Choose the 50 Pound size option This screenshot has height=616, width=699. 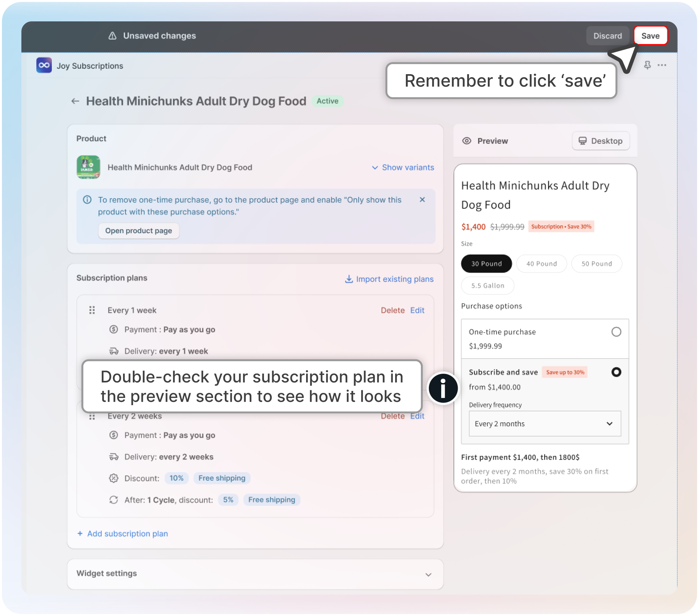click(597, 264)
